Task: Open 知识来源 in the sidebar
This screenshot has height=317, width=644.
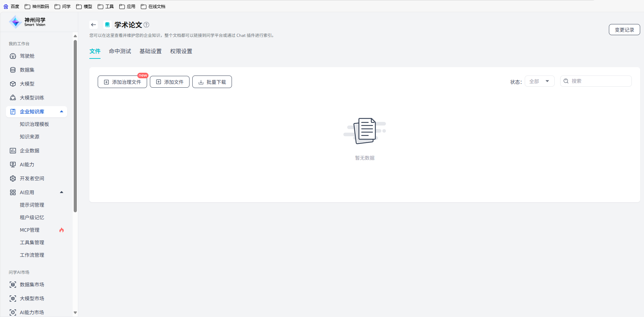Action: (30, 137)
